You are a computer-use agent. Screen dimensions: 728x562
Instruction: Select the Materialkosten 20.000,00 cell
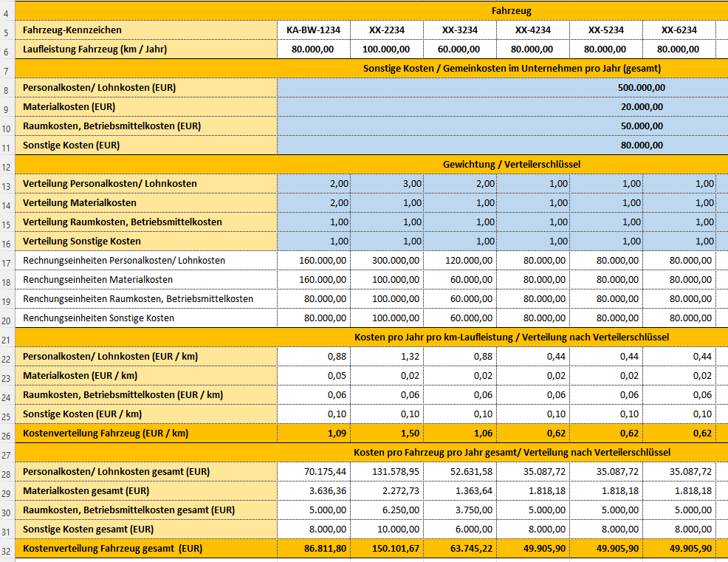point(502,107)
